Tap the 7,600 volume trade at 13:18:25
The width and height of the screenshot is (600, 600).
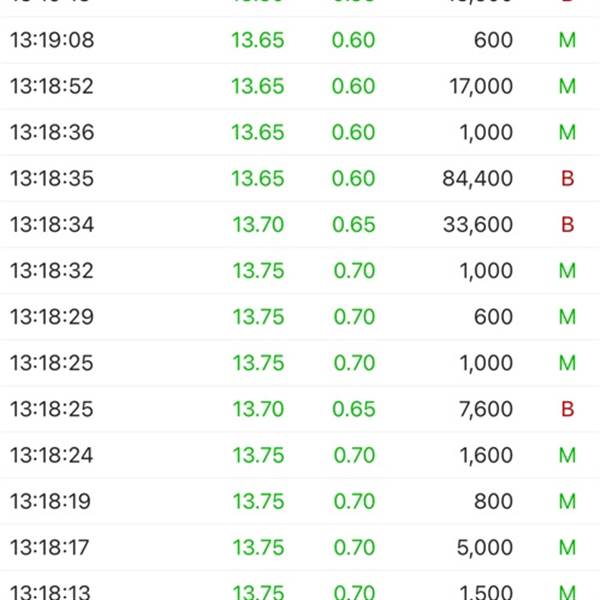pos(300,409)
